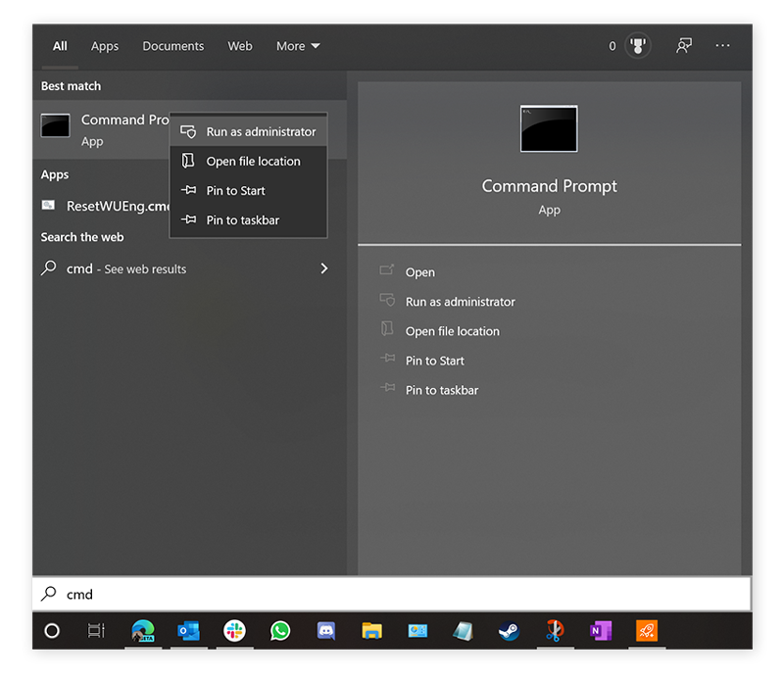
Task: Switch to the Documents search tab
Action: [x=172, y=45]
